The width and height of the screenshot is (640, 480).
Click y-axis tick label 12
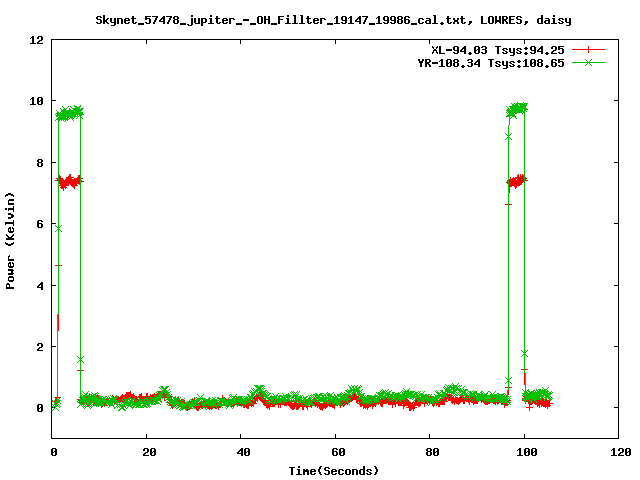click(36, 40)
